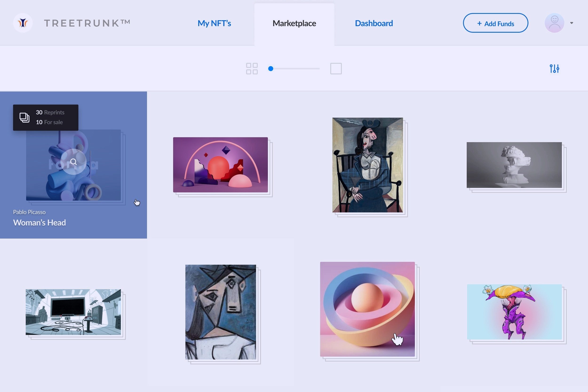Open the My NFT's tab
The width and height of the screenshot is (588, 392).
click(214, 23)
